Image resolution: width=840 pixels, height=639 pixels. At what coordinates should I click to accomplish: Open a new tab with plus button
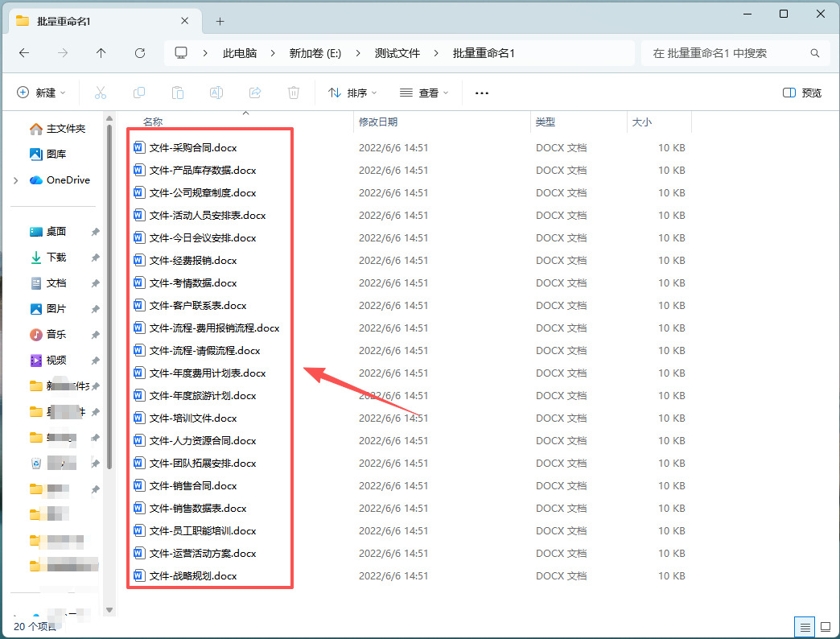pos(220,22)
